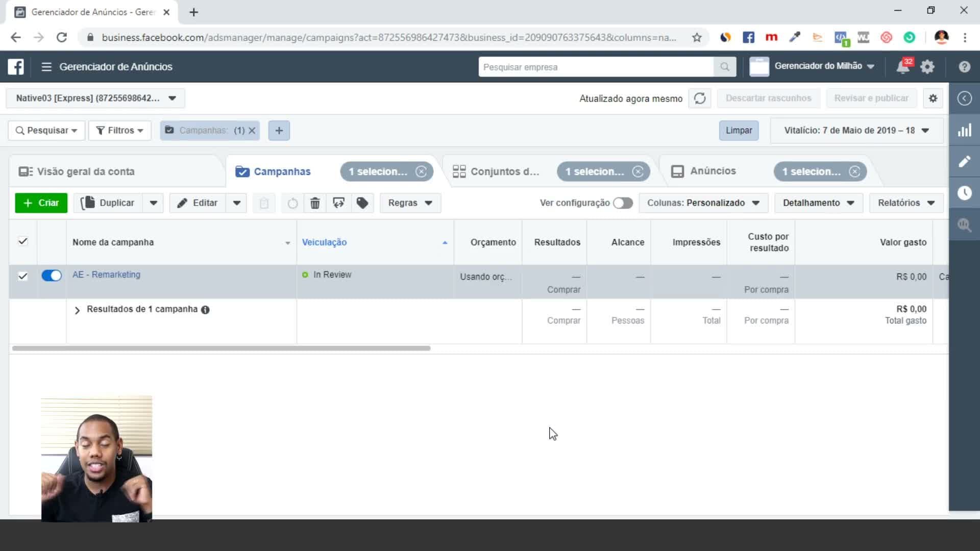This screenshot has width=980, height=551.
Task: Click the search magnifier button
Action: [724, 67]
